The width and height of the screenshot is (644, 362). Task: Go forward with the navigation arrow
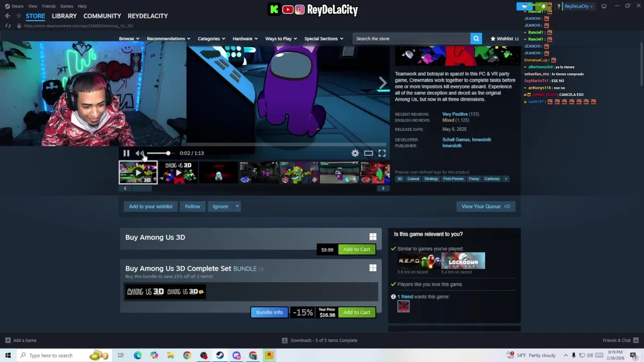tap(18, 16)
